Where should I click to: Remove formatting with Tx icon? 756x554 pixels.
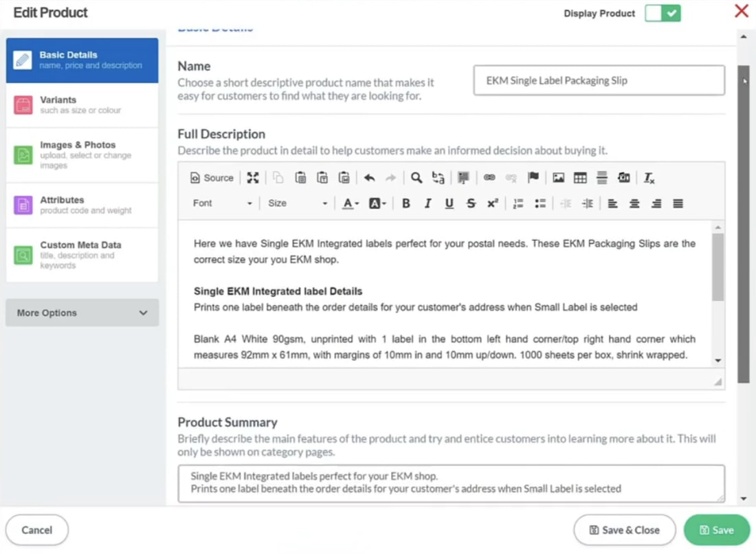(649, 178)
